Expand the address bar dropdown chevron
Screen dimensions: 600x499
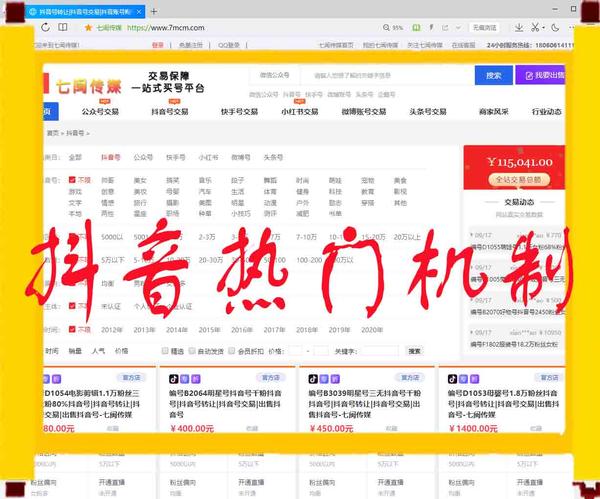458,28
